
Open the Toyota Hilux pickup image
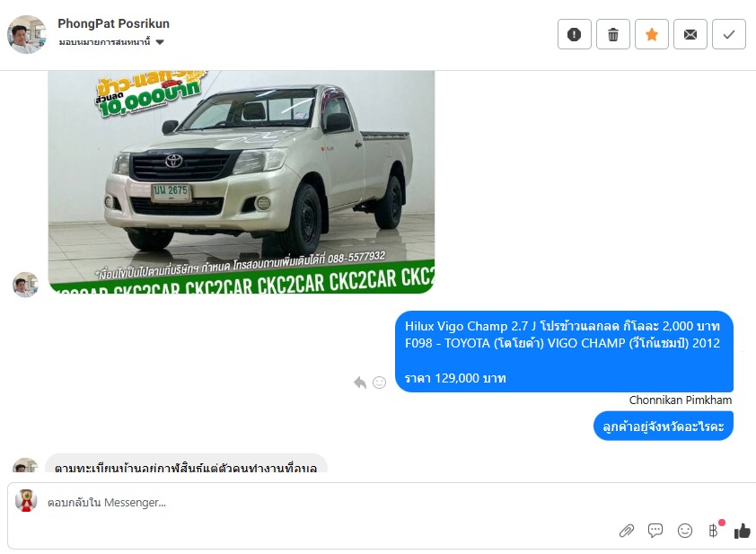(x=241, y=181)
